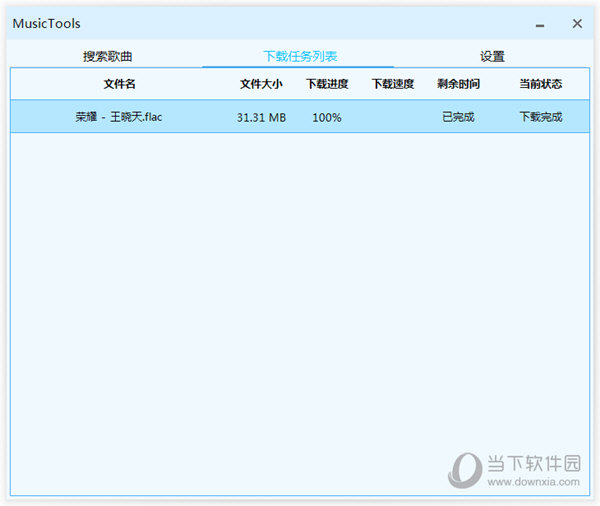600x506 pixels.
Task: Click the 31.31 MB size cell
Action: (261, 117)
